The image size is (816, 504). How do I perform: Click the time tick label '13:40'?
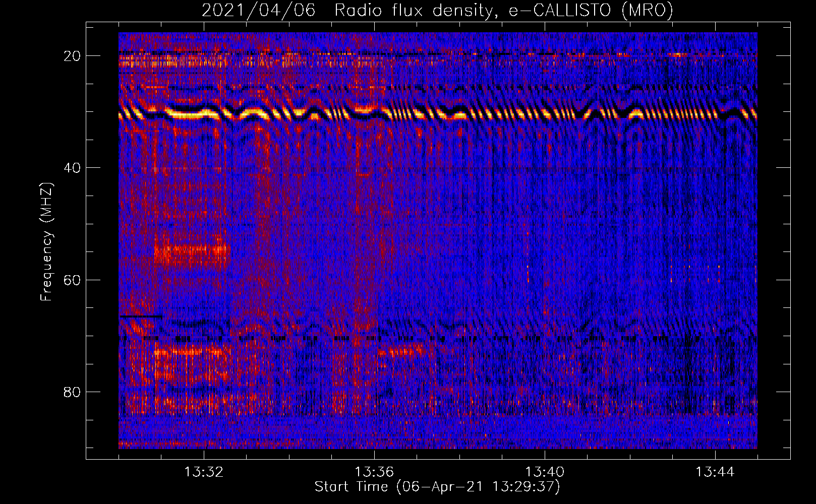[545, 472]
